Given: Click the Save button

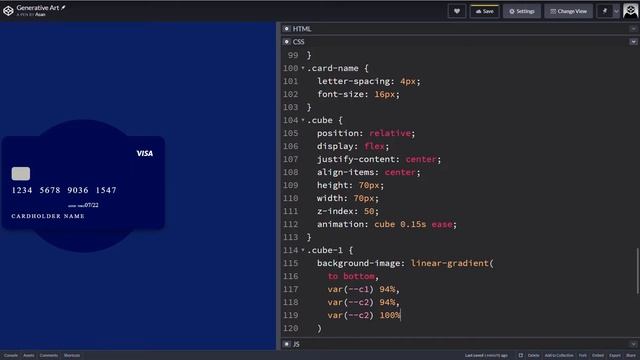Looking at the screenshot, I should tap(484, 11).
